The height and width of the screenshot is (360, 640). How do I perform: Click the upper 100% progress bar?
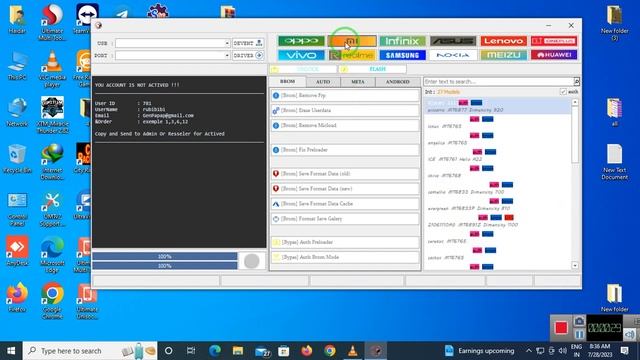click(x=164, y=256)
